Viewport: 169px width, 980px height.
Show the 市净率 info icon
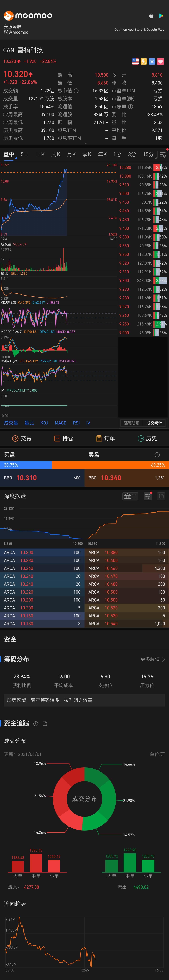coord(131,107)
